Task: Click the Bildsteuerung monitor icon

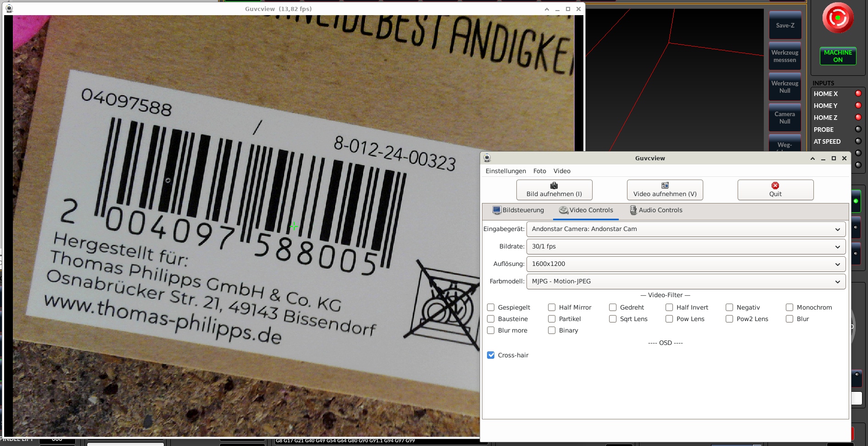Action: [497, 210]
